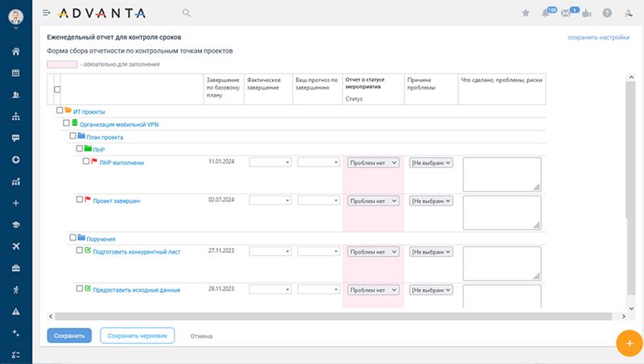Open the briefcase icon in sidebar
This screenshot has height=364, width=644.
pyautogui.click(x=15, y=267)
